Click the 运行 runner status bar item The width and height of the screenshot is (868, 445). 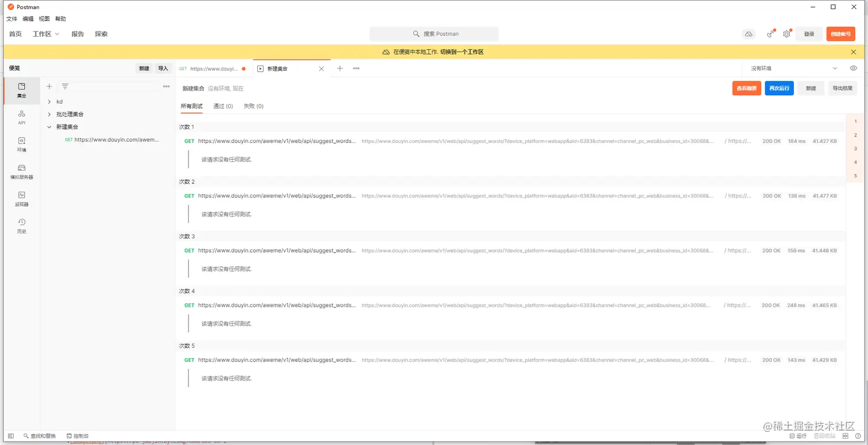(798, 436)
